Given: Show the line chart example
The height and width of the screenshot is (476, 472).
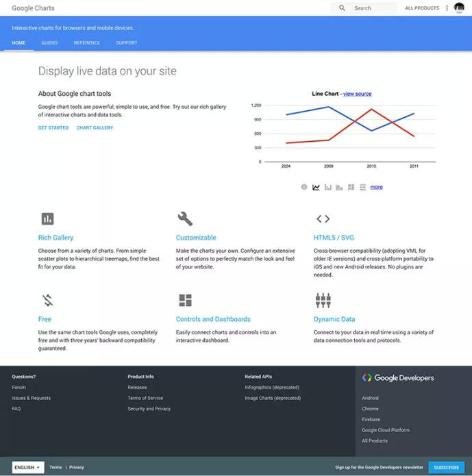Looking at the screenshot, I should (316, 187).
